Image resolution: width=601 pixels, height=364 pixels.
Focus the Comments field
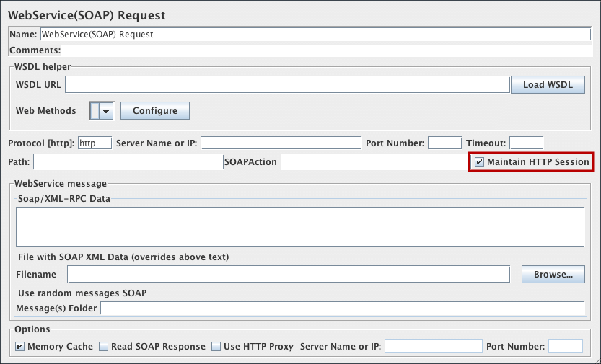325,50
